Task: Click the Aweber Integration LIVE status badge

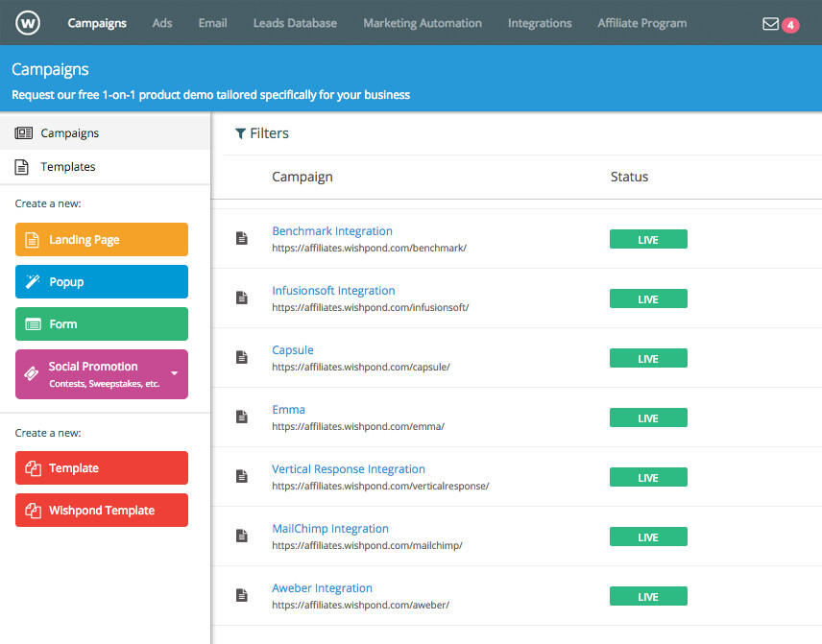Action: 648,596
